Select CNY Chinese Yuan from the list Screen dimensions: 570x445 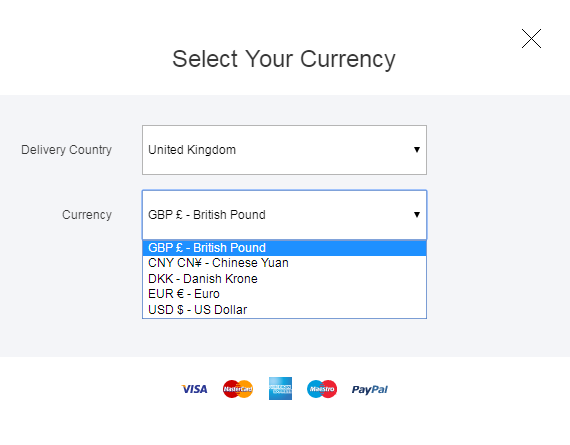[x=284, y=263]
